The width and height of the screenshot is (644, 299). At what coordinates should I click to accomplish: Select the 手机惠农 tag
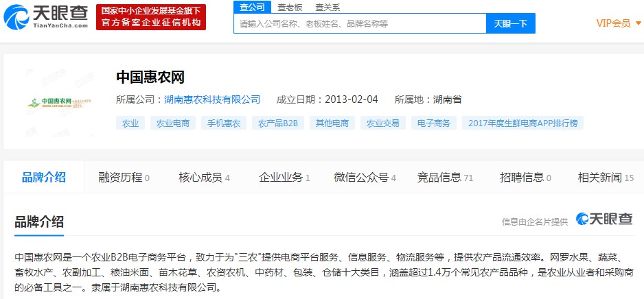[224, 123]
